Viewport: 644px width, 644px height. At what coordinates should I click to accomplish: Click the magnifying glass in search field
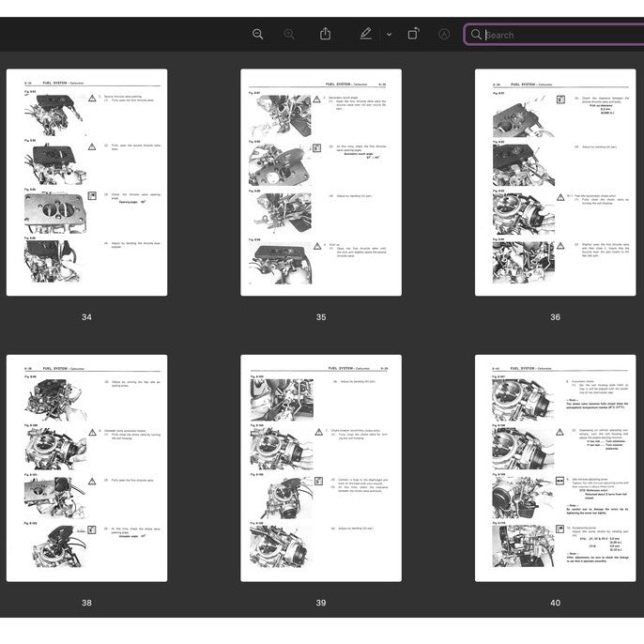point(476,35)
